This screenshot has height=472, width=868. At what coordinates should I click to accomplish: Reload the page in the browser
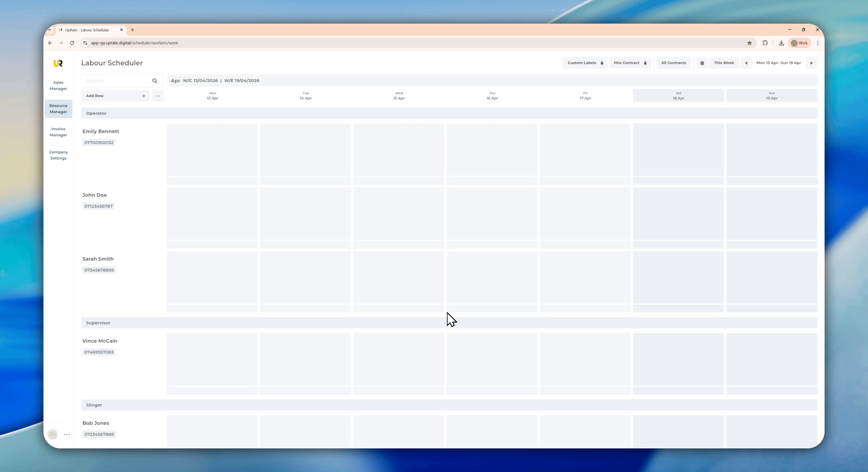tap(72, 43)
